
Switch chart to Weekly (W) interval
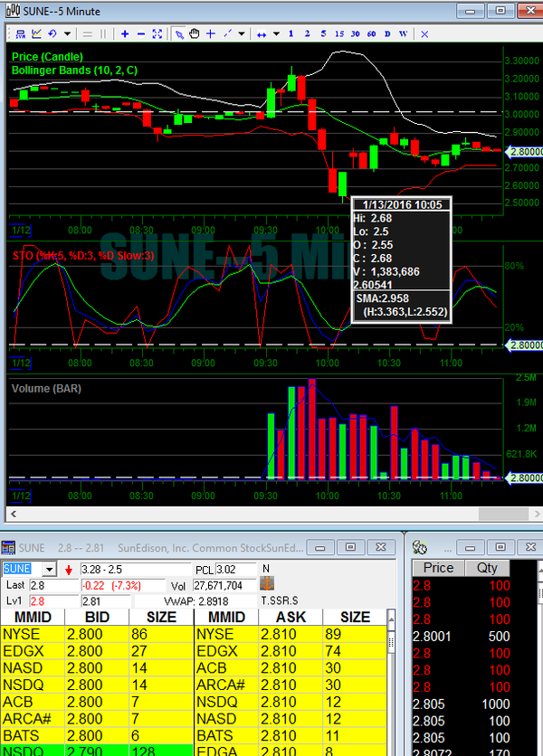tap(403, 33)
